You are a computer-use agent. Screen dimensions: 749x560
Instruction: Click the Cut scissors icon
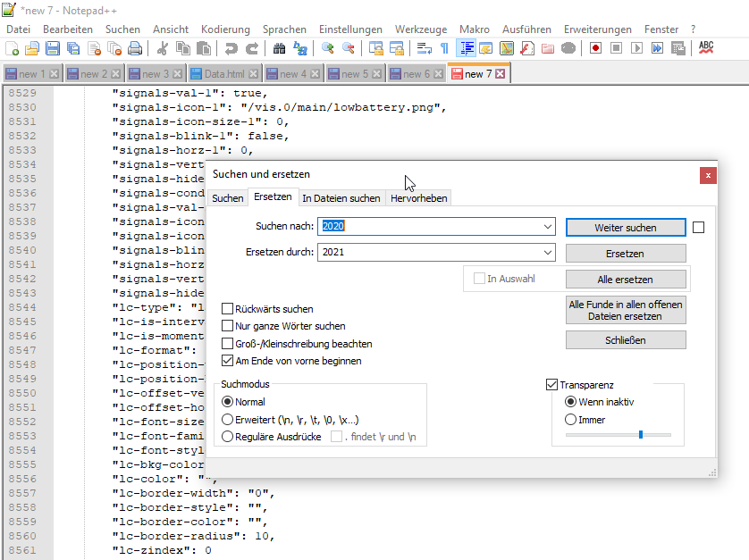coord(163,48)
